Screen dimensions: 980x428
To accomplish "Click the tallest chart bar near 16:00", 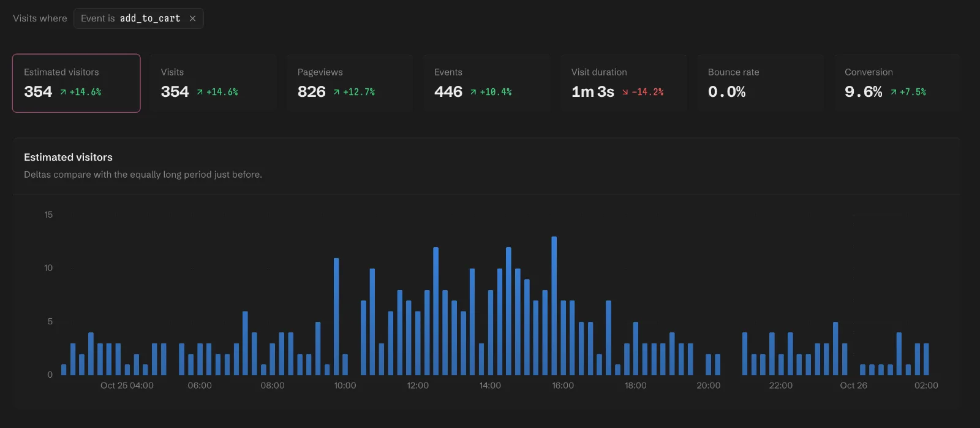I will [x=554, y=306].
